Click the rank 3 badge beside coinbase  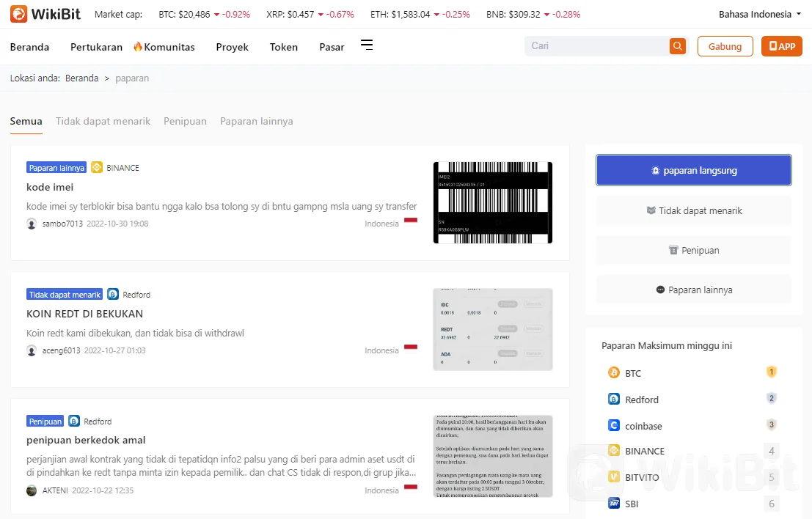point(771,425)
